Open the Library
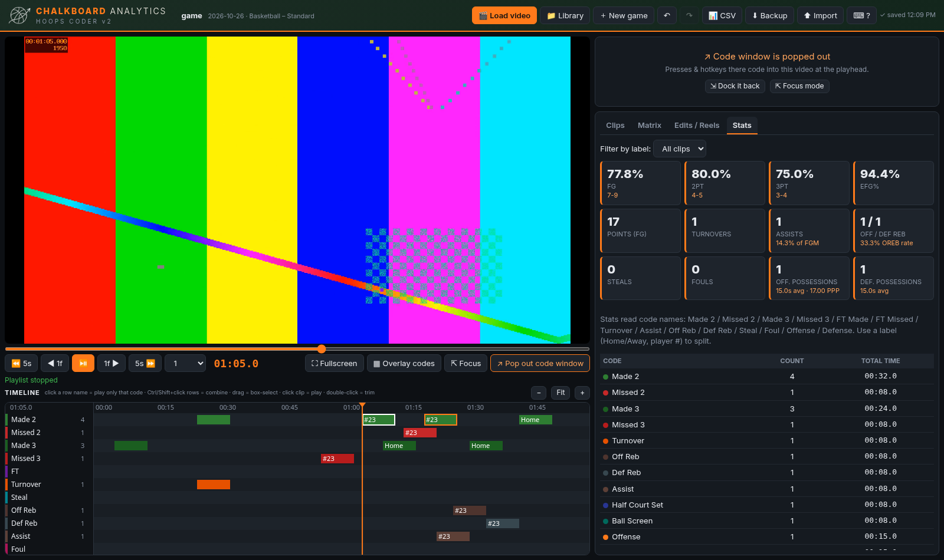Screen dimensions: 944x560 (x=565, y=16)
